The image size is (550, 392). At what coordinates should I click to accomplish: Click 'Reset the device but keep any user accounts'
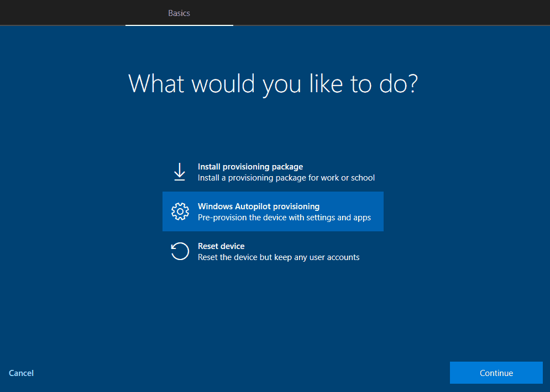[279, 257]
